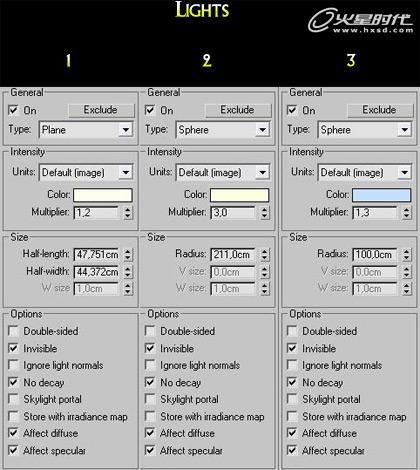Click the light blue Color swatch in panel 3
Image resolution: width=420 pixels, height=470 pixels.
coord(381,195)
